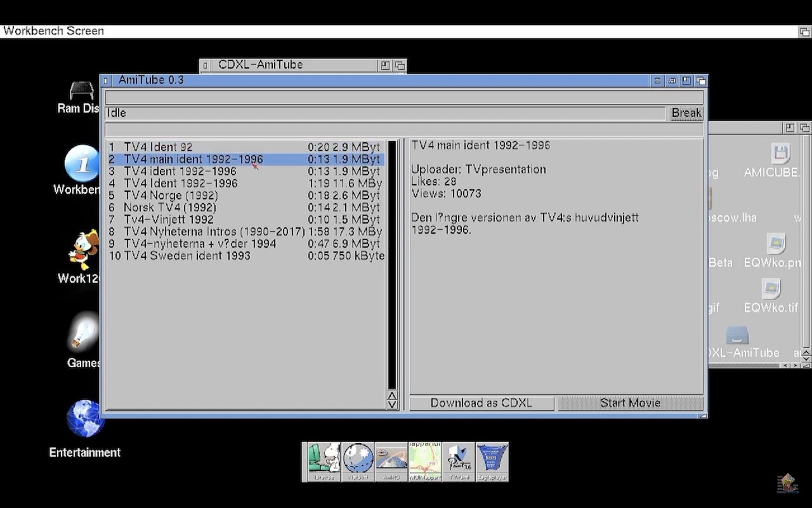The image size is (812, 508).
Task: Click the Start Movie button
Action: point(630,403)
